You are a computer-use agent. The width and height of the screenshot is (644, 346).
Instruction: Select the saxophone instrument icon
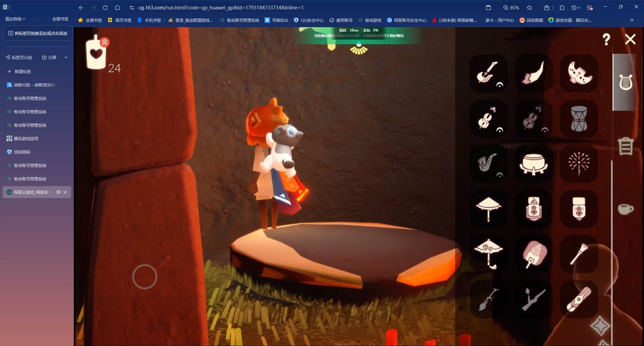click(488, 164)
